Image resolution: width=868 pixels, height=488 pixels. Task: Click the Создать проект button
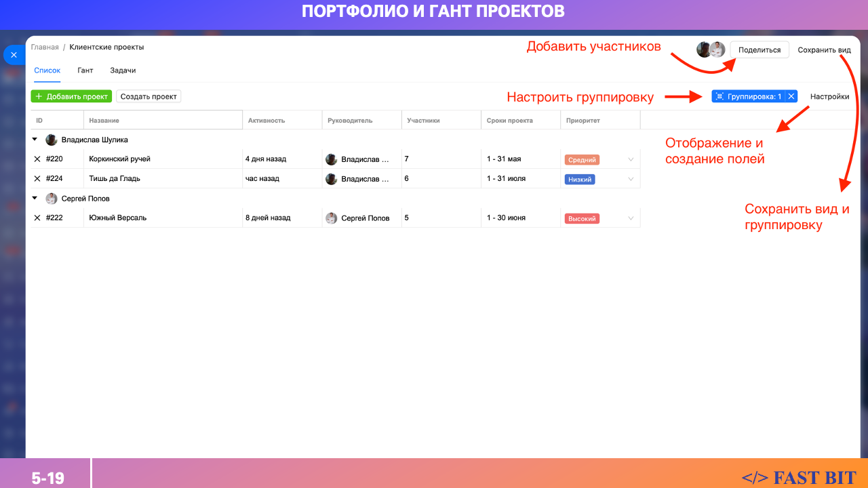[x=149, y=96]
